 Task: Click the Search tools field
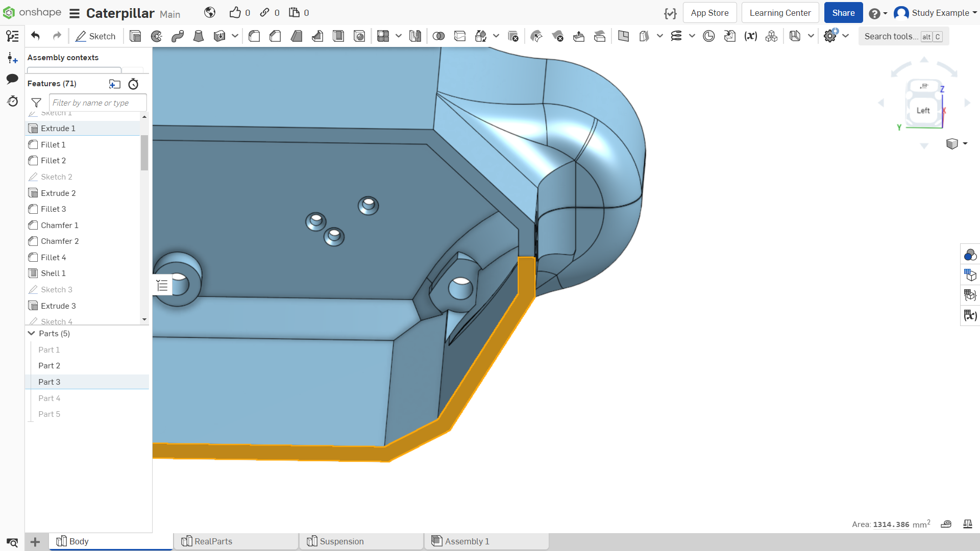903,36
